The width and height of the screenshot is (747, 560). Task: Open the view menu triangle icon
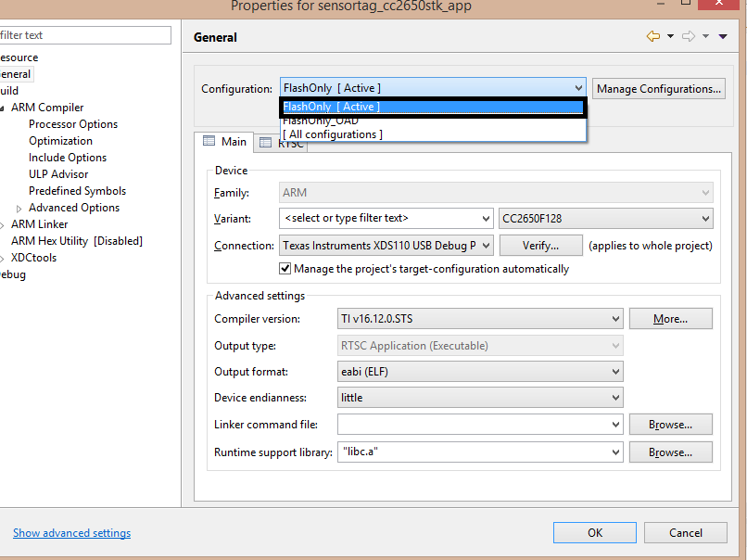(x=723, y=36)
